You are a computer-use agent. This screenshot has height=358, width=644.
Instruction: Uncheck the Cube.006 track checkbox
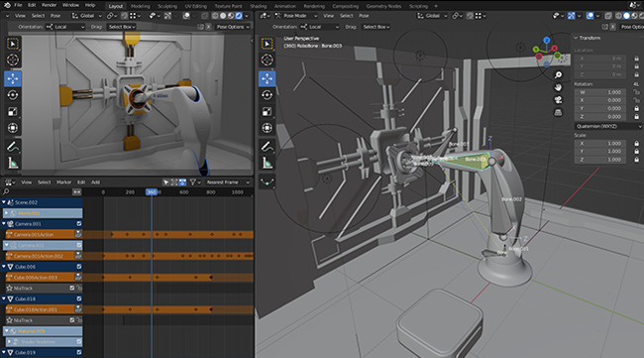[x=79, y=267]
